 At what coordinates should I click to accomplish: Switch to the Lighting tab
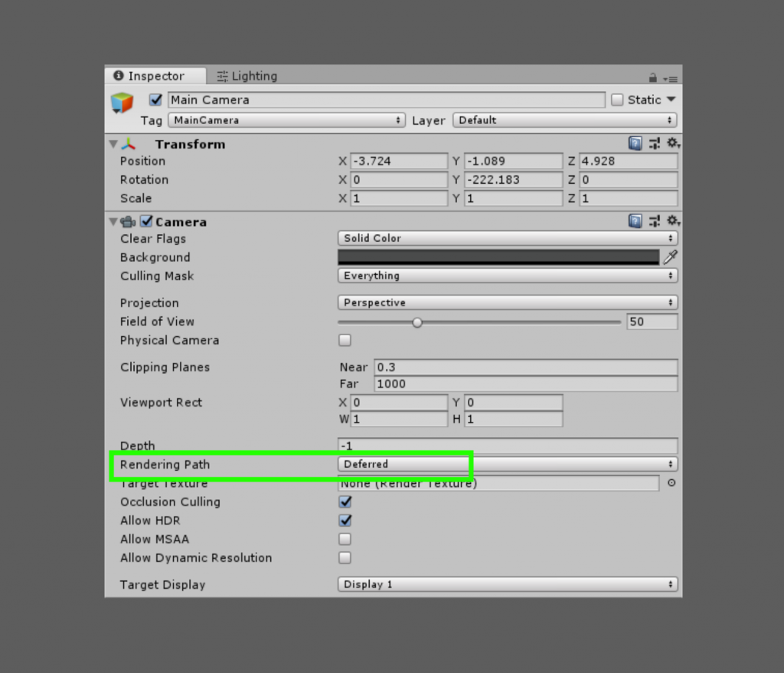(247, 76)
